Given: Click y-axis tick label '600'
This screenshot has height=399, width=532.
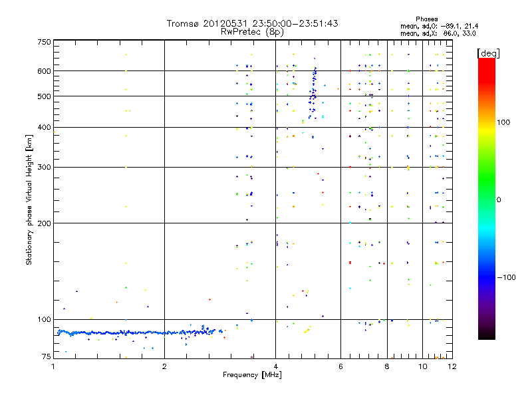Looking at the screenshot, I should click(44, 71).
